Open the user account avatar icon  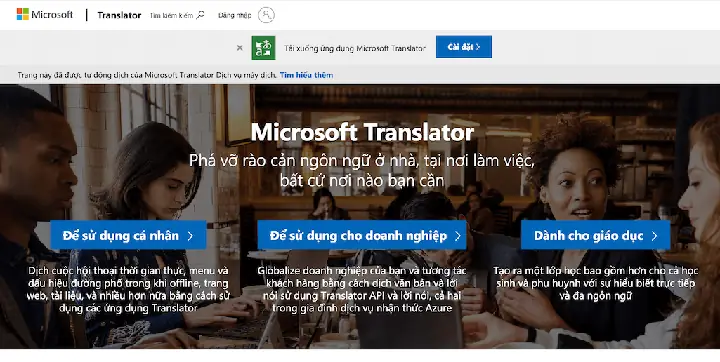(x=266, y=15)
